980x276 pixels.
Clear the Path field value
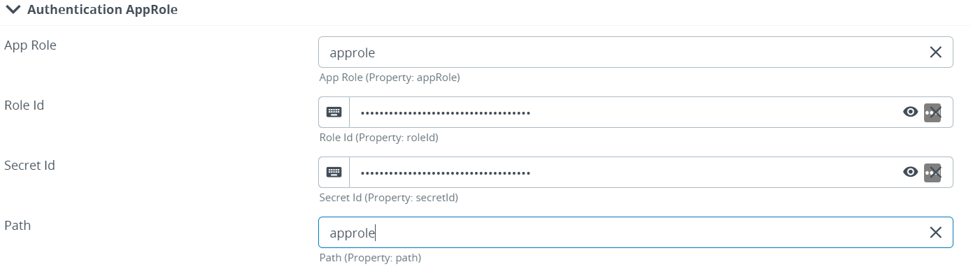935,233
